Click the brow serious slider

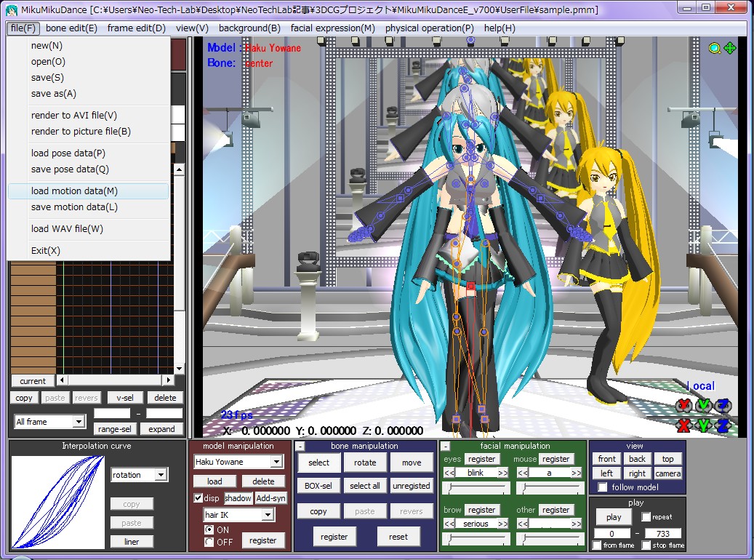tap(476, 539)
